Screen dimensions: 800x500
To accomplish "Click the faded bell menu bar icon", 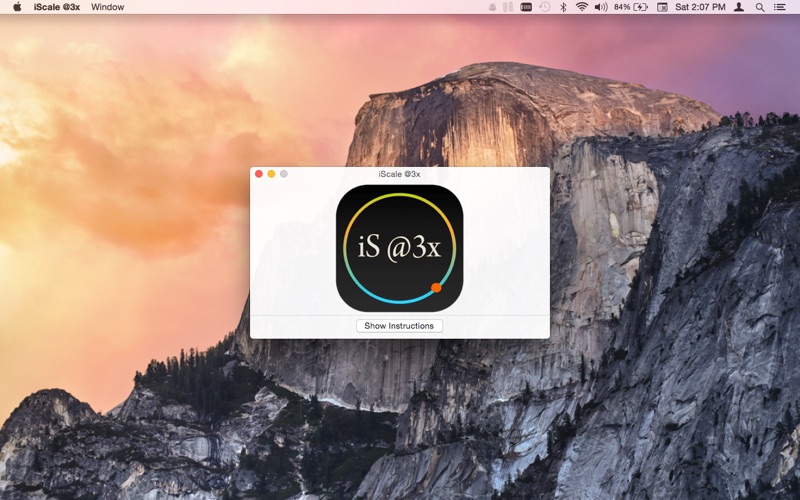I will (x=492, y=7).
